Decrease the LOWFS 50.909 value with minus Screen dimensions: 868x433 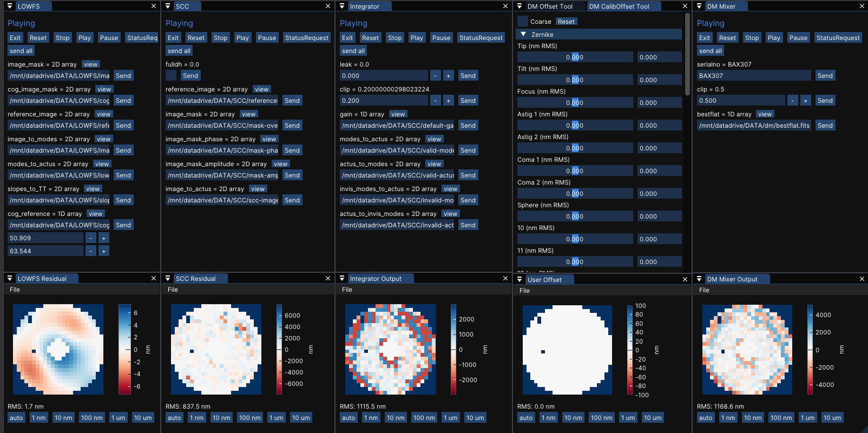coord(91,238)
